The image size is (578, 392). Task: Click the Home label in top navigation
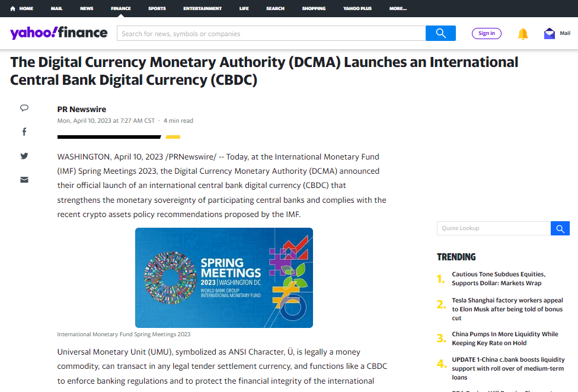[26, 8]
